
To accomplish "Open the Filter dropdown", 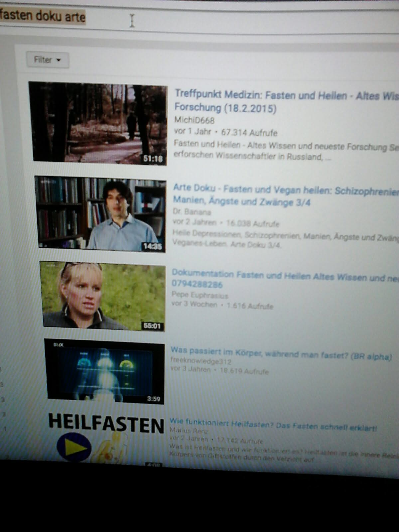I will point(48,60).
